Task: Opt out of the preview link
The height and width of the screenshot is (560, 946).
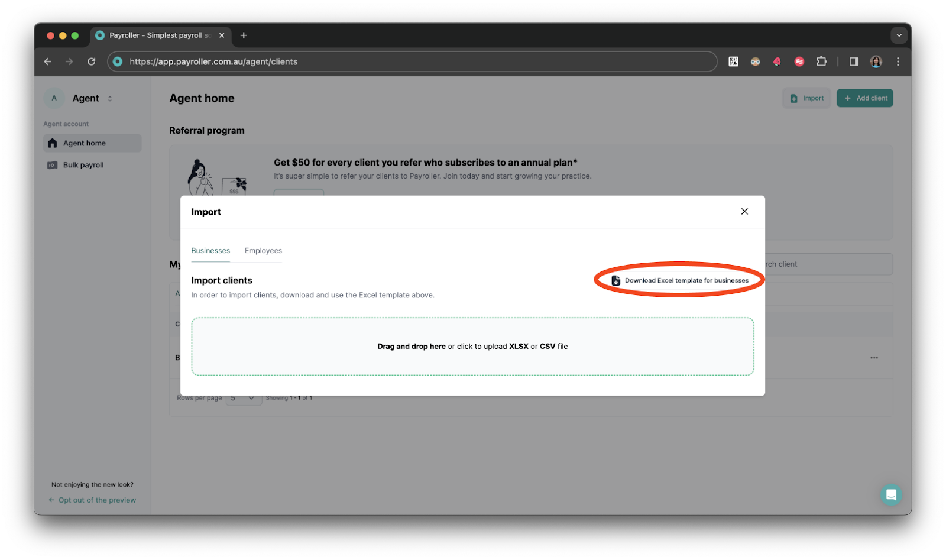Action: [x=92, y=500]
